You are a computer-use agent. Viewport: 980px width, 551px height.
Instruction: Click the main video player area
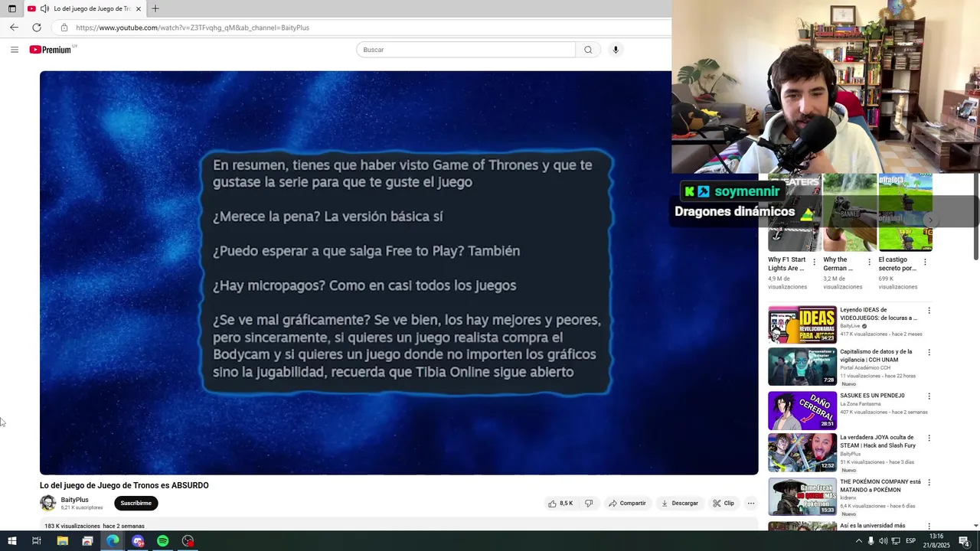pyautogui.click(x=399, y=272)
